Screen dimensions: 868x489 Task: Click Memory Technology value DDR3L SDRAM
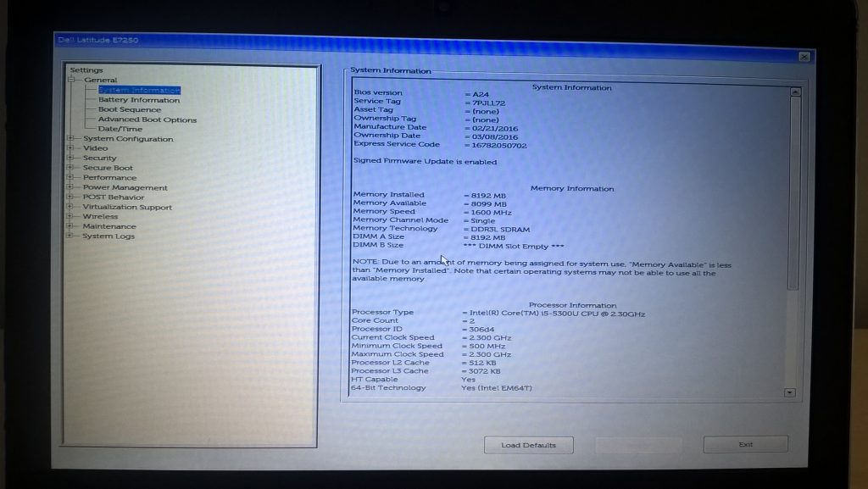coord(500,230)
